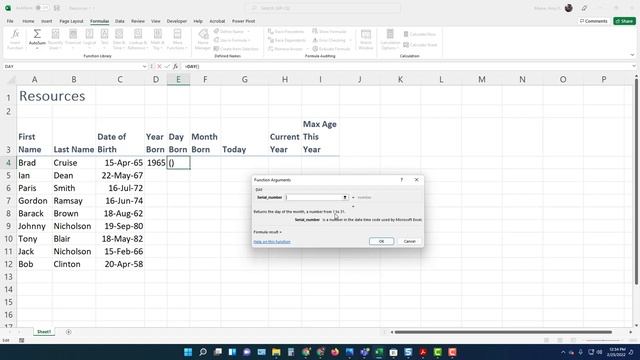Screen dimensions: 640x360
Task: Cancel formula entry with the X icon
Action: coord(159,66)
